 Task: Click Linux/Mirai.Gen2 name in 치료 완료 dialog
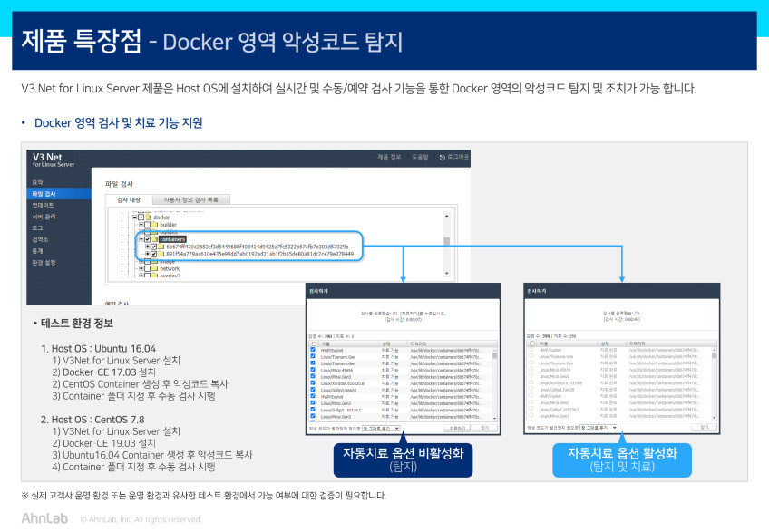click(554, 402)
